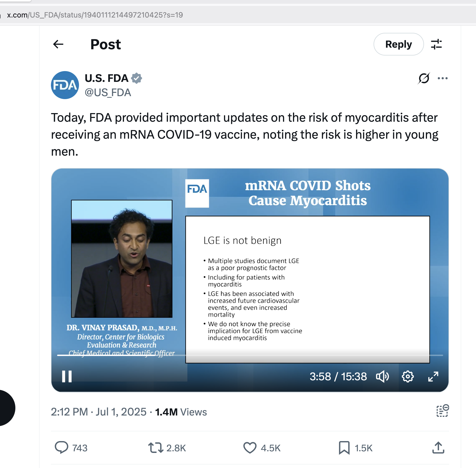Click the 'LGE is not benign' slide
This screenshot has height=468, width=476.
coord(308,289)
